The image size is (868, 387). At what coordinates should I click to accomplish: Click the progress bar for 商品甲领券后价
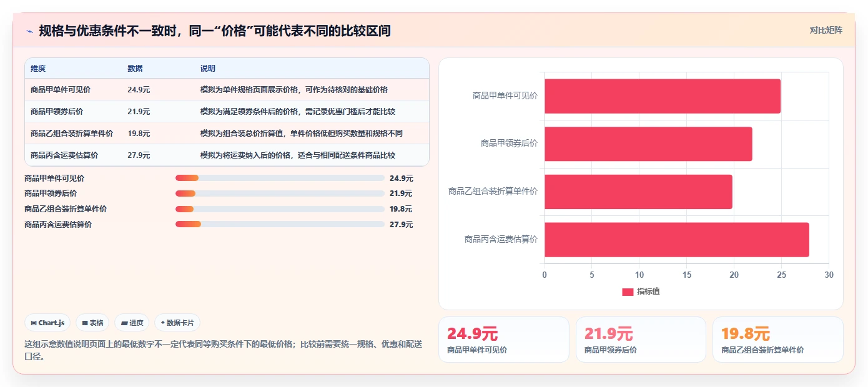tap(280, 193)
